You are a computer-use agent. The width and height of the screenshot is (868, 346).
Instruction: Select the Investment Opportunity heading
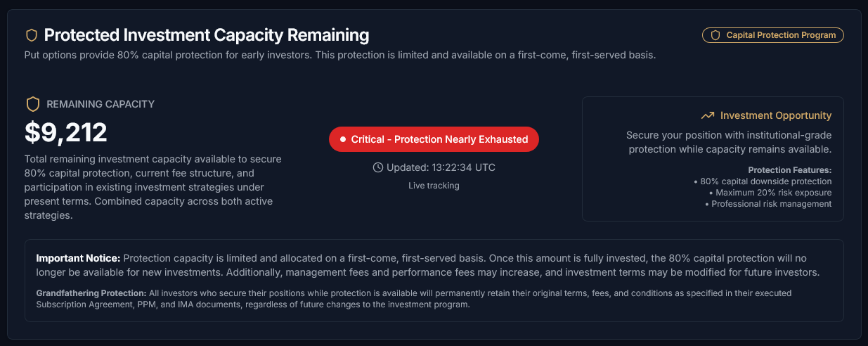(x=775, y=115)
